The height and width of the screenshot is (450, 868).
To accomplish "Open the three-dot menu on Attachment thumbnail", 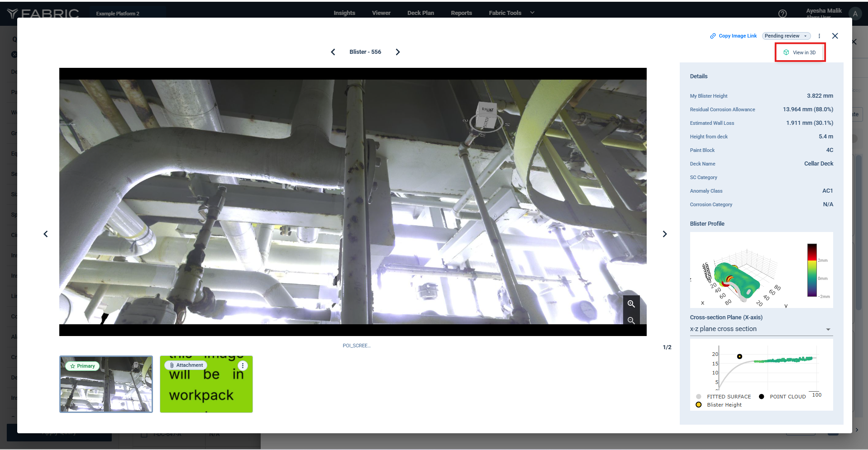I will 243,365.
